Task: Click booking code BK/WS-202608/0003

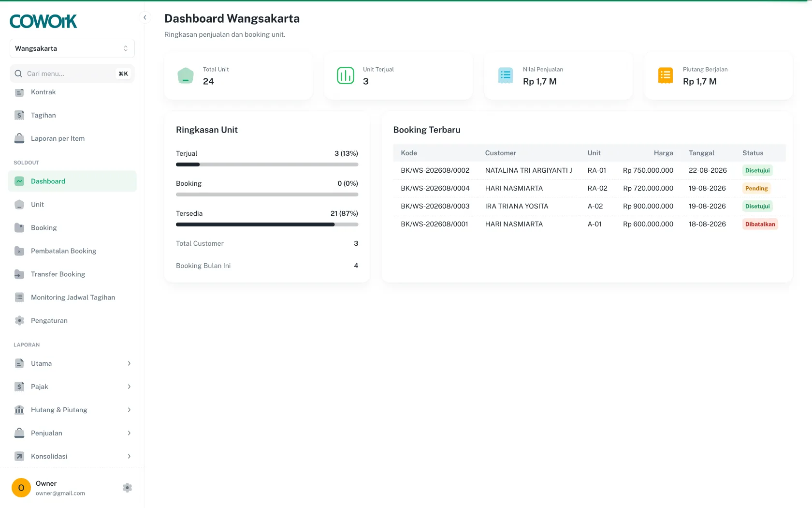Action: pos(435,206)
